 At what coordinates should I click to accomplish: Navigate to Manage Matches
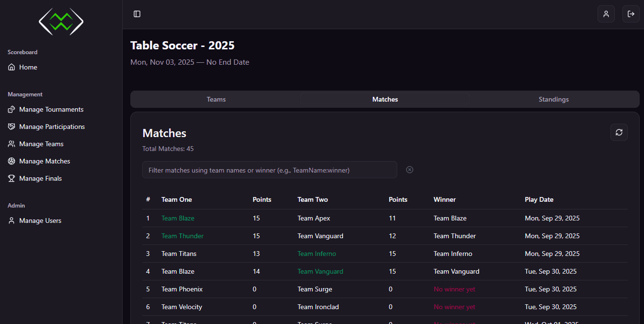tap(45, 161)
